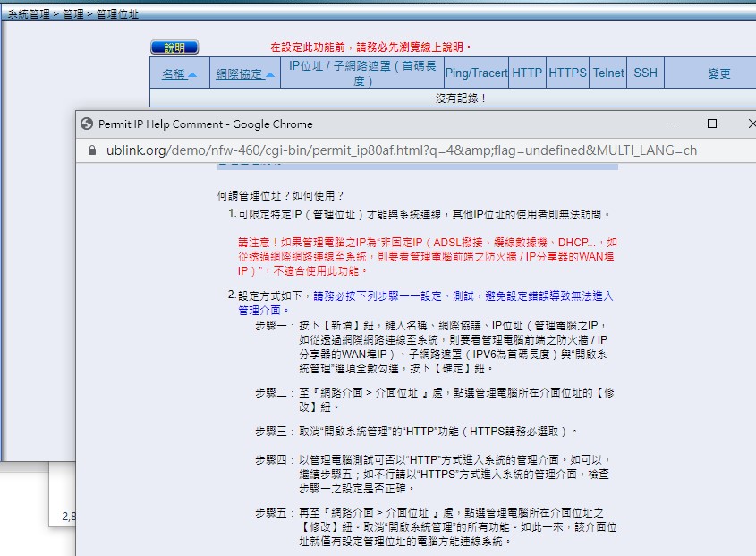Click the 變更 column header
The image size is (756, 556).
point(719,74)
